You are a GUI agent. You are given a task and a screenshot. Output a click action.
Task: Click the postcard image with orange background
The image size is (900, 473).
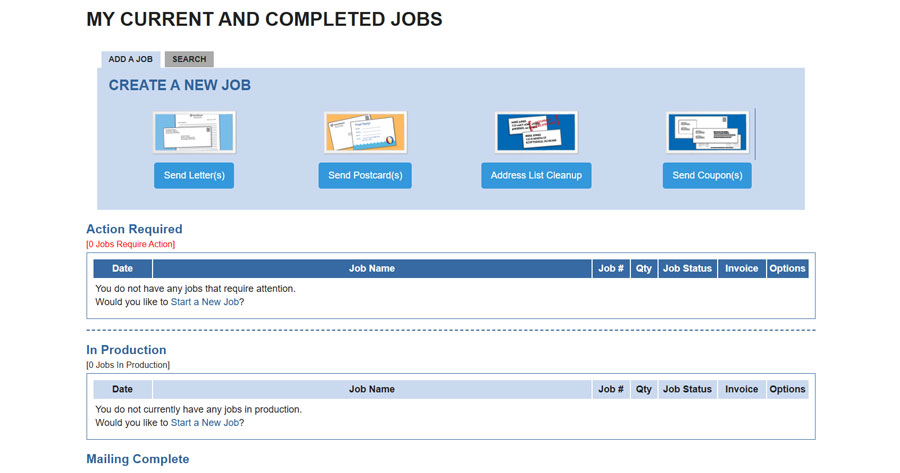click(365, 132)
